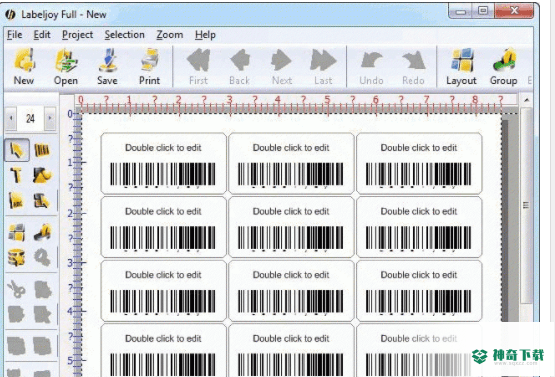Click the small group icon in side panel
This screenshot has height=377, width=555.
tap(43, 232)
